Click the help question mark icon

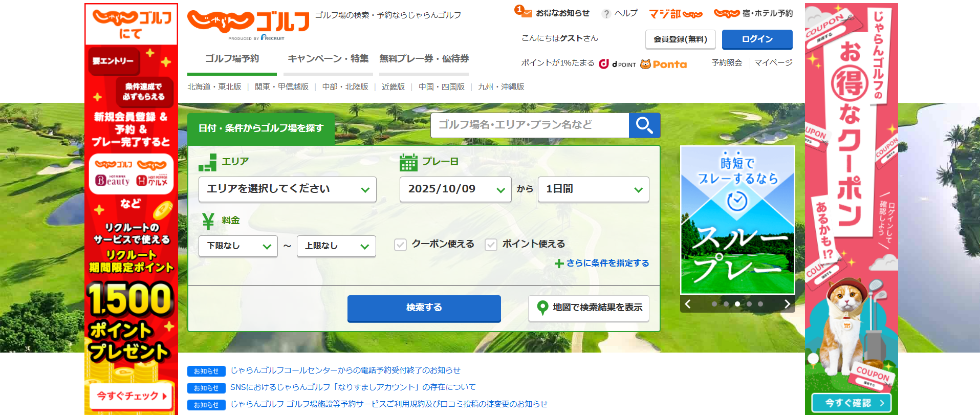pyautogui.click(x=606, y=14)
